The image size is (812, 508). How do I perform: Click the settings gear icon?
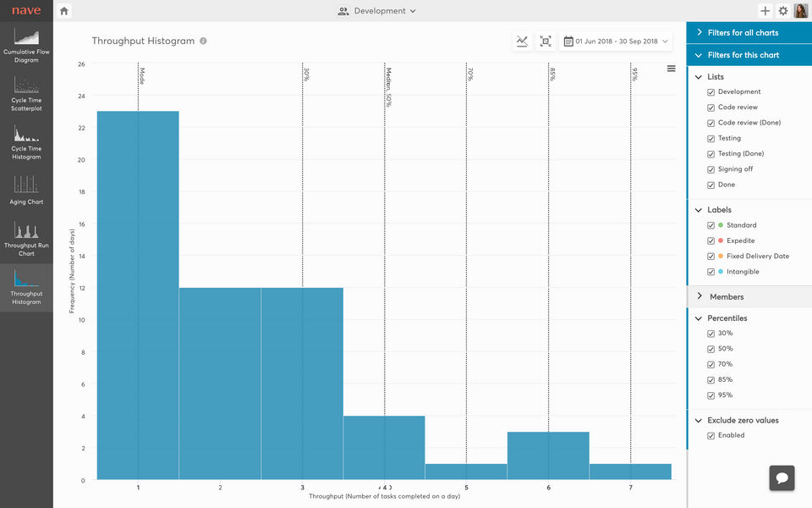point(783,11)
